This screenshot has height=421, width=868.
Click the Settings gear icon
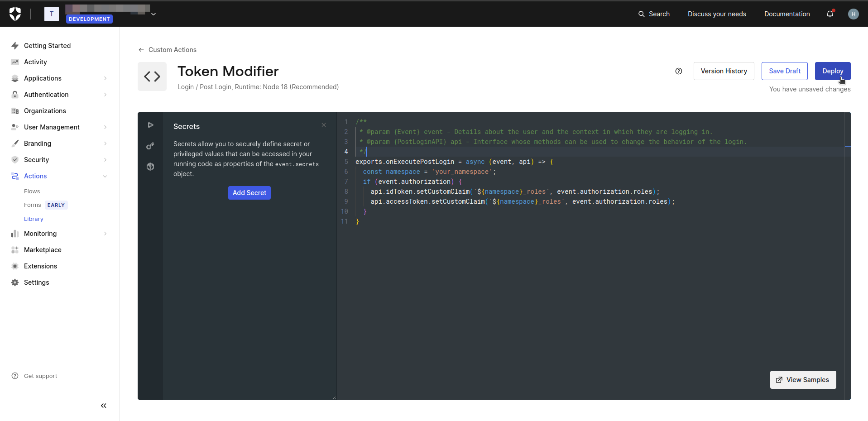coord(15,282)
